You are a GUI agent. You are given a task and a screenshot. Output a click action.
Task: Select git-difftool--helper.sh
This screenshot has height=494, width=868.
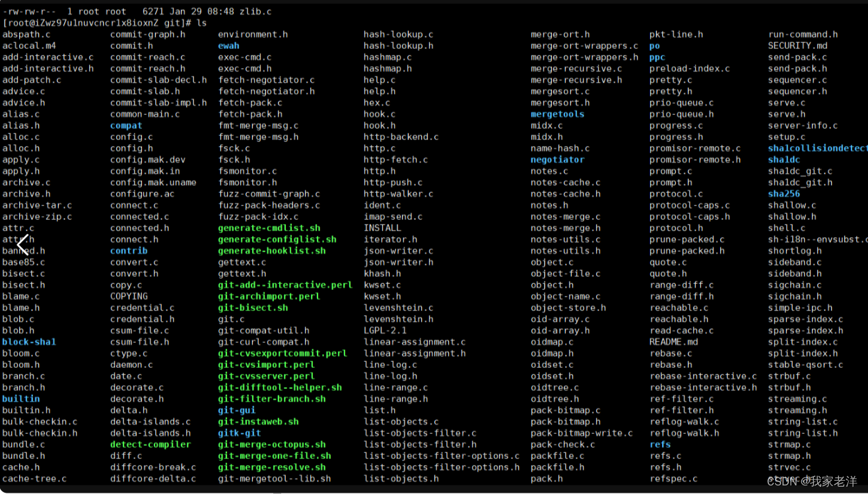click(280, 388)
